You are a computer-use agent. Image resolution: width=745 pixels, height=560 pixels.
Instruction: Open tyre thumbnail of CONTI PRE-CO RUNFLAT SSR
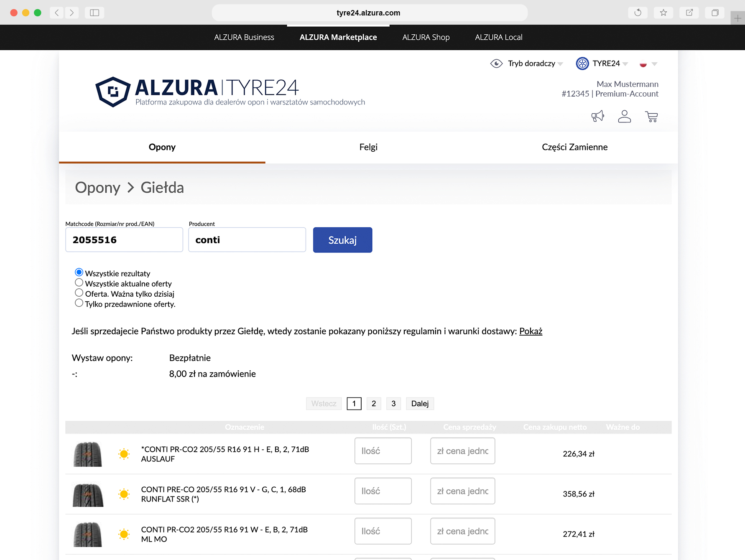[88, 494]
